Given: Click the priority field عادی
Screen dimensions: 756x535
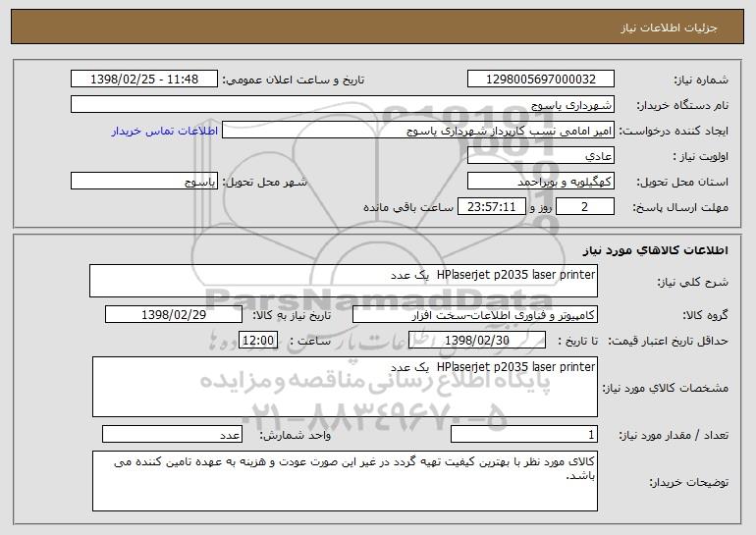Looking at the screenshot, I should [x=540, y=156].
